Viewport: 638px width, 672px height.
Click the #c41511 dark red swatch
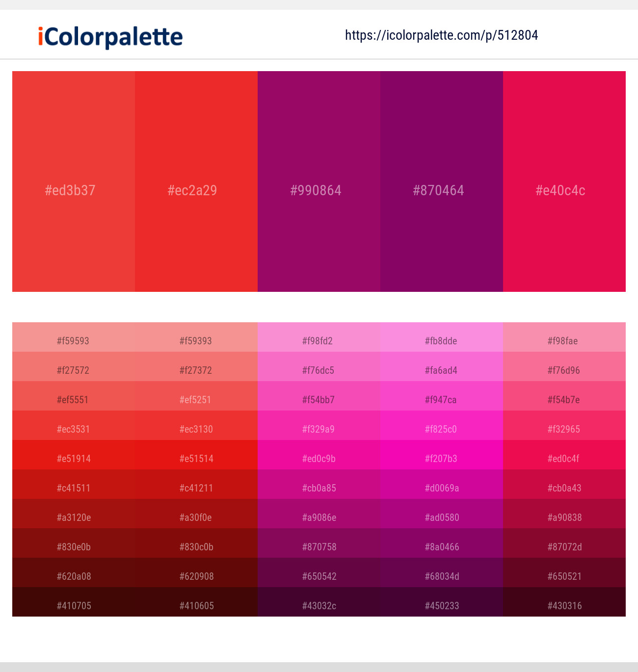click(73, 488)
